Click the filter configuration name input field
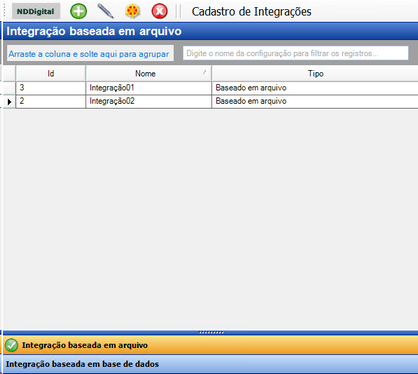The width and height of the screenshot is (418, 374). point(296,53)
